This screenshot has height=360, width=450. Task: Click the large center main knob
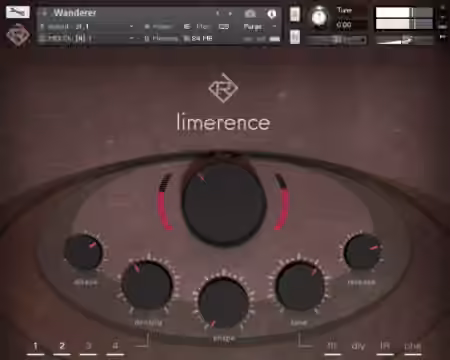pyautogui.click(x=224, y=204)
